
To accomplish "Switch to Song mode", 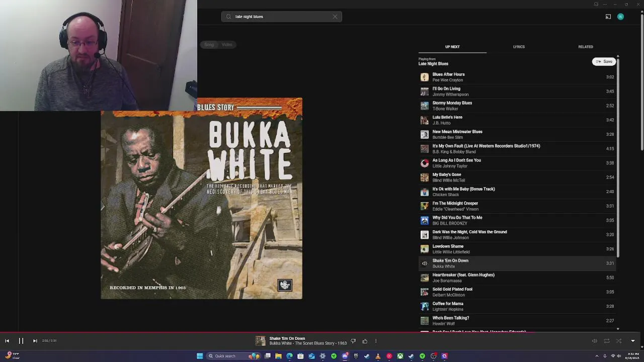I will [209, 45].
